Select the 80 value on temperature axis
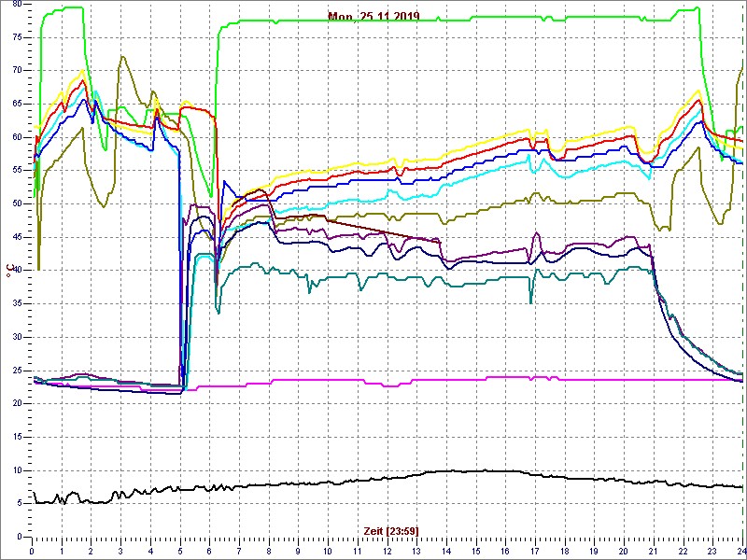 (17, 4)
